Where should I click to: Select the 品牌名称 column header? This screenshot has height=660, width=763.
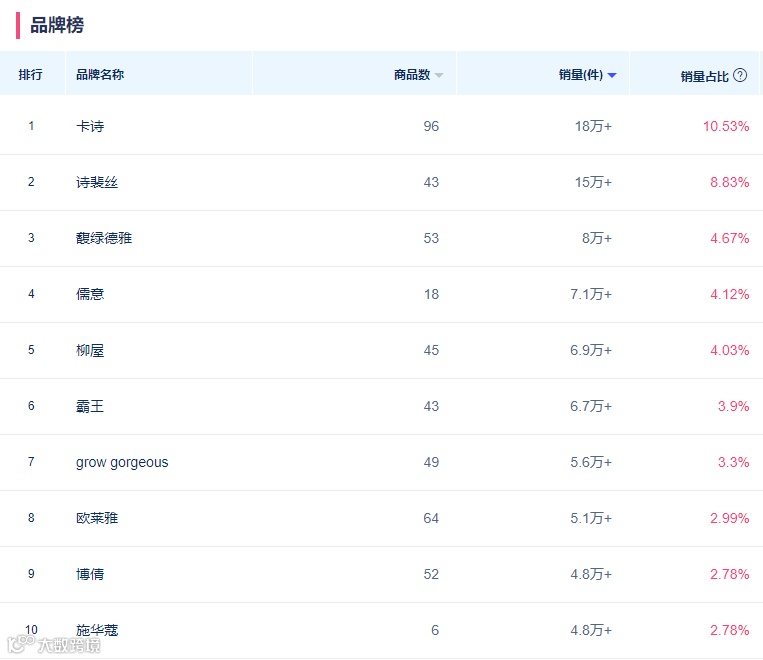coord(100,74)
